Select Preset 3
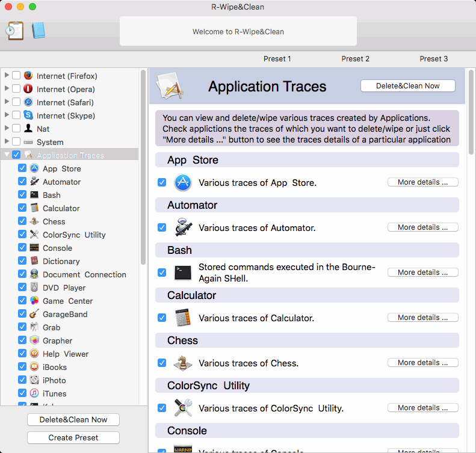476x453 pixels. pyautogui.click(x=434, y=59)
